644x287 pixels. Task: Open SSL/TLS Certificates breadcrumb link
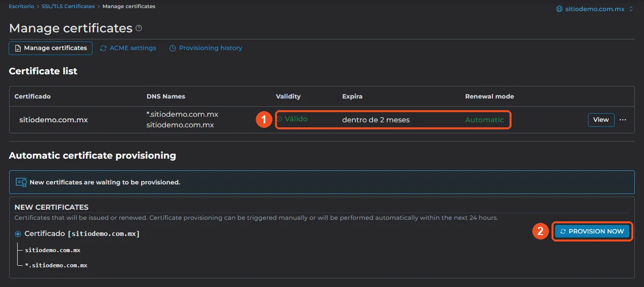point(68,7)
